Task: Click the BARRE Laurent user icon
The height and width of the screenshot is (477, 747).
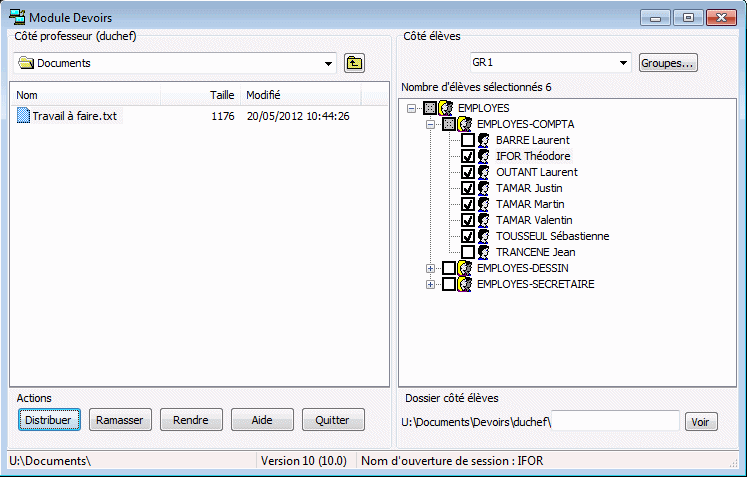Action: [484, 140]
